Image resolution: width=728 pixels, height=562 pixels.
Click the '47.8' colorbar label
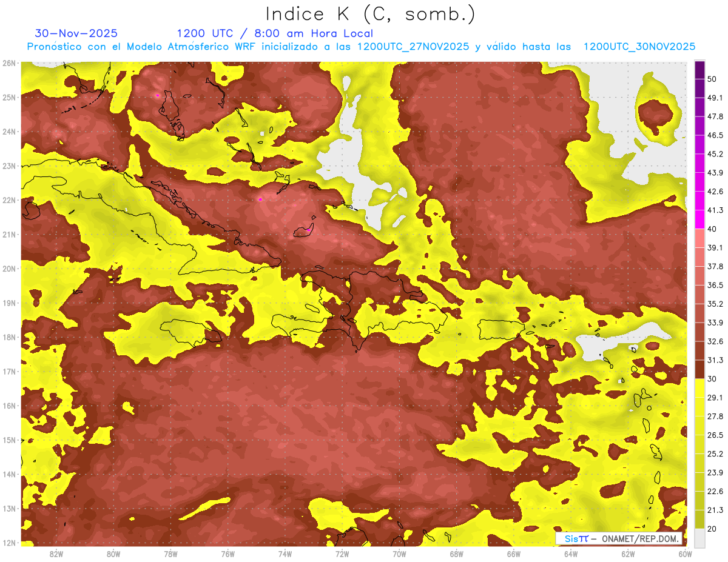point(714,116)
